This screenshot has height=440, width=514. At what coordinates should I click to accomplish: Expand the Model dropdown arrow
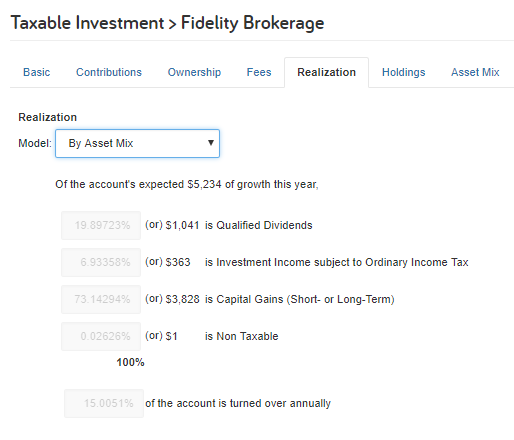[x=211, y=143]
